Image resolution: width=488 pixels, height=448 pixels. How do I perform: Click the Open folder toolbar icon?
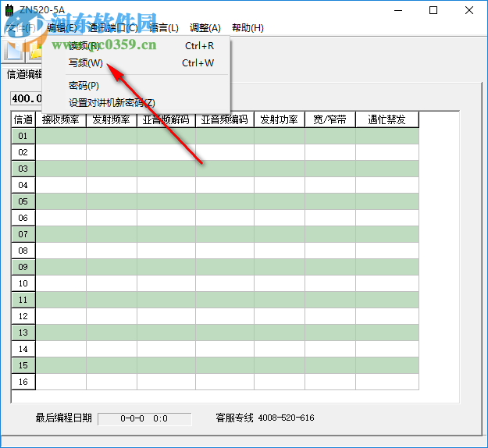coord(35,50)
